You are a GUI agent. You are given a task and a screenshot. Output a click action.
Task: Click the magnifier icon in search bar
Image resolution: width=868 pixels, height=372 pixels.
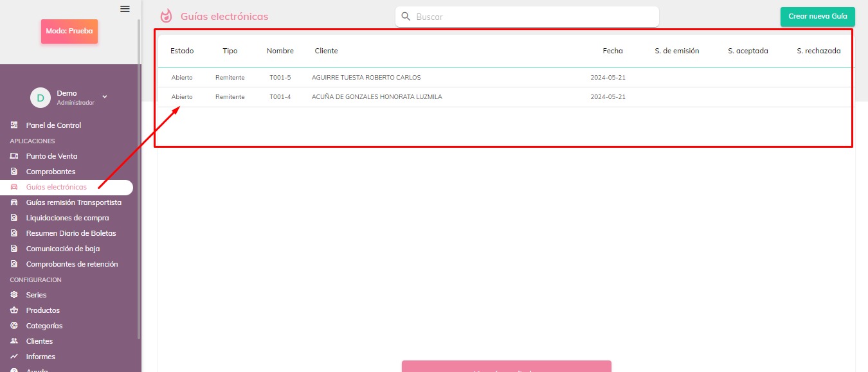(406, 17)
